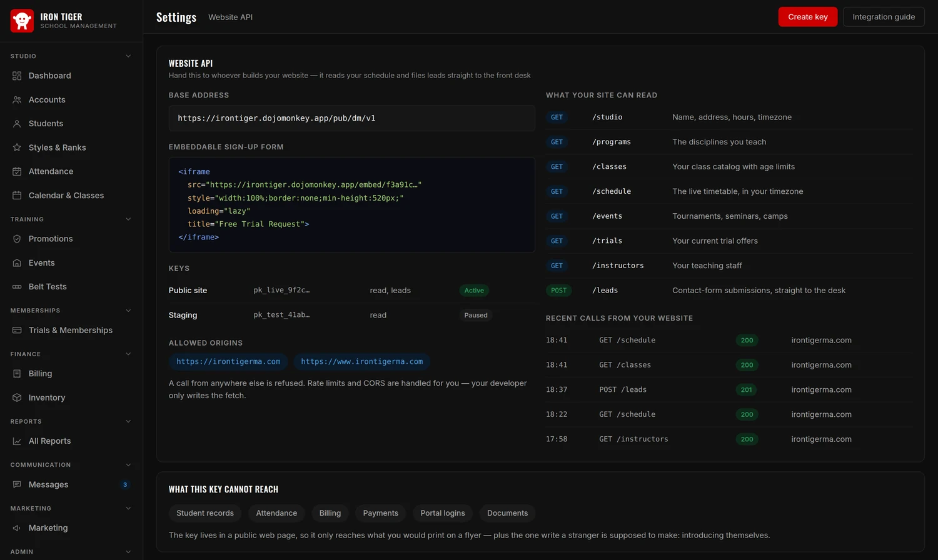Click the Portal logins chip

click(443, 513)
